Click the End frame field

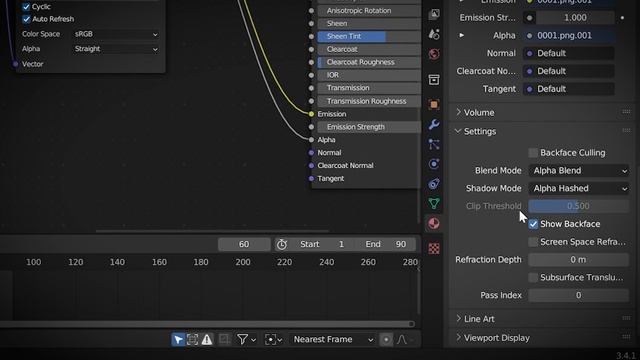(x=386, y=244)
